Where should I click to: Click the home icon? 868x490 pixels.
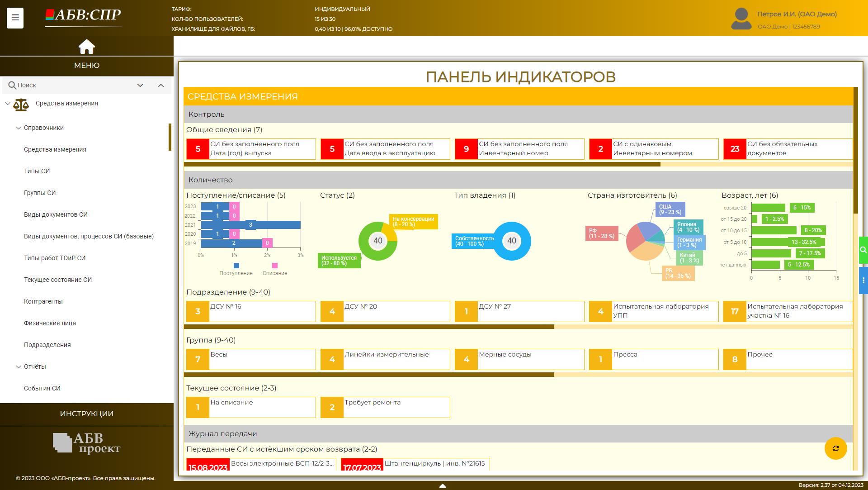coord(86,47)
